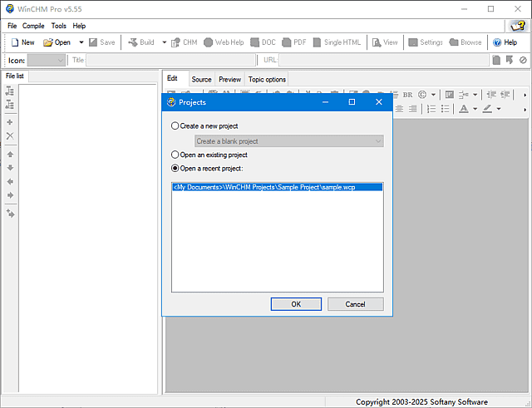Click the delete X icon in sidebar
Viewport: 532px width, 408px height.
click(10, 135)
